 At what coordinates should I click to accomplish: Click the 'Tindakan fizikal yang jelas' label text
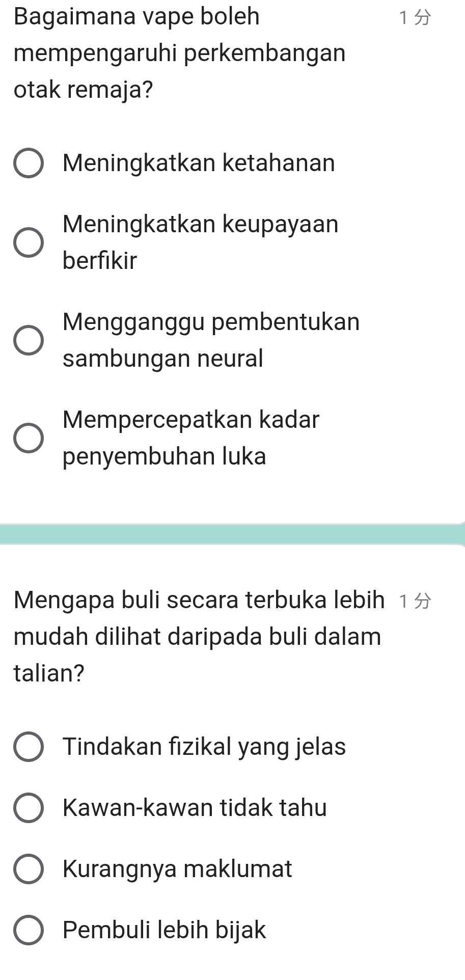[204, 747]
